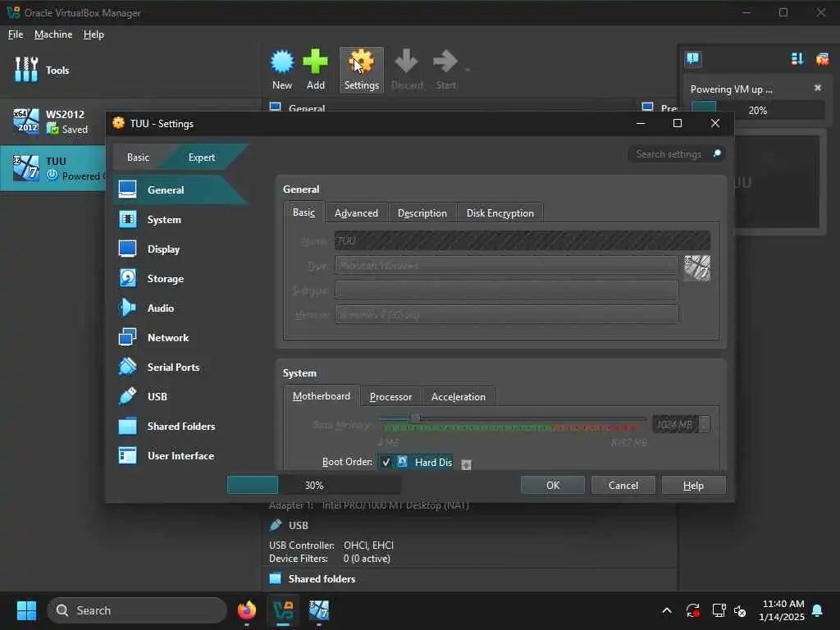The height and width of the screenshot is (630, 840).
Task: Open the notification center icon
Action: point(692,58)
